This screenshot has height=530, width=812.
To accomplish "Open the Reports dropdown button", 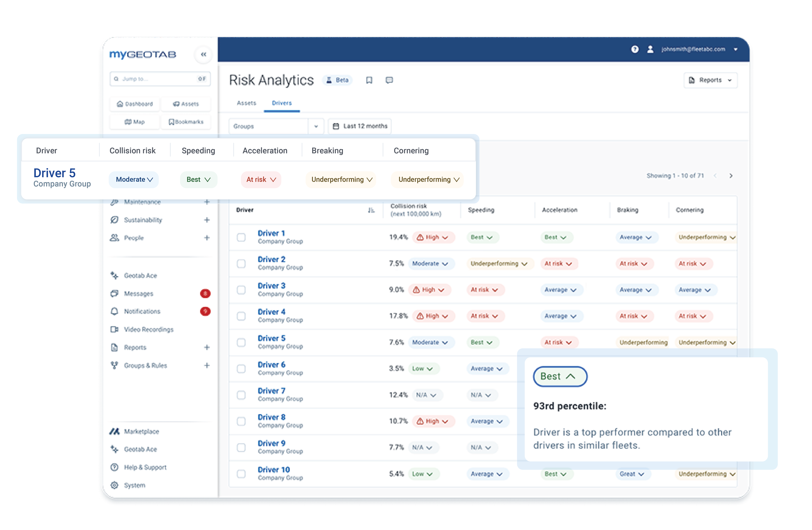I will pyautogui.click(x=710, y=80).
